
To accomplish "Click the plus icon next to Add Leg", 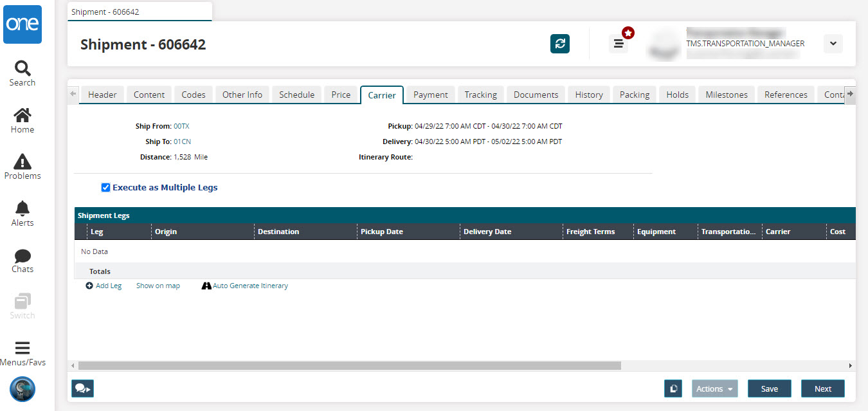I will point(89,286).
